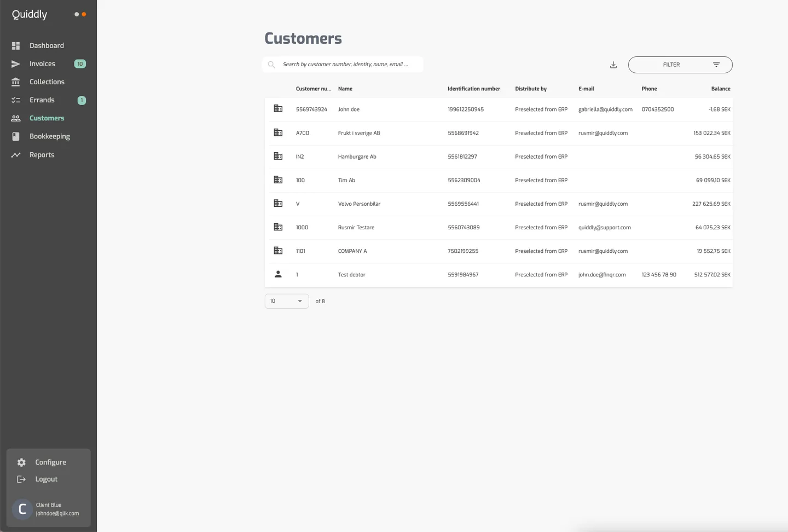
Task: Click the 512 577,02 SEK balance
Action: tap(712, 275)
